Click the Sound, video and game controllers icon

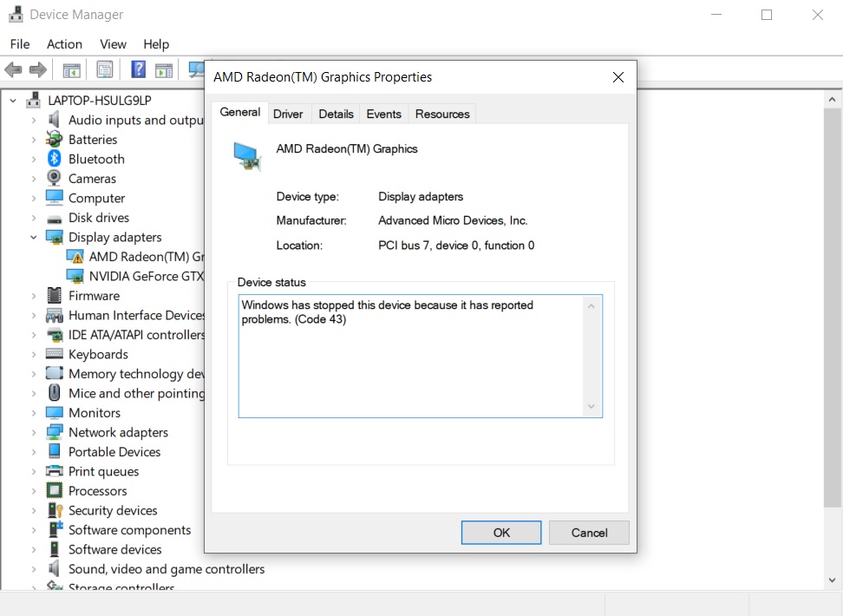(x=55, y=568)
